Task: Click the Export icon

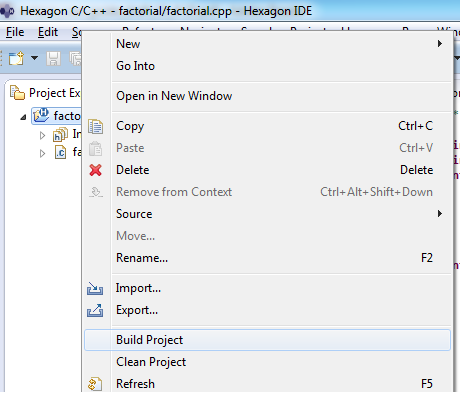Action: [x=95, y=310]
